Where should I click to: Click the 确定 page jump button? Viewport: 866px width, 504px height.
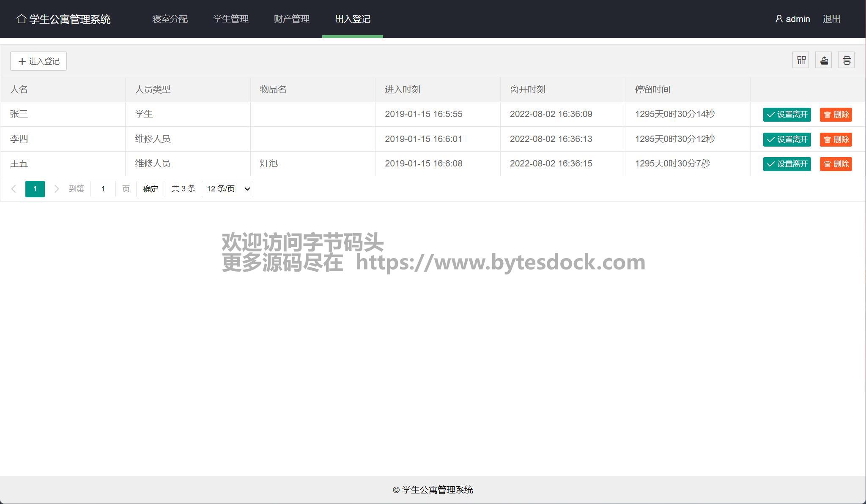[x=151, y=189]
